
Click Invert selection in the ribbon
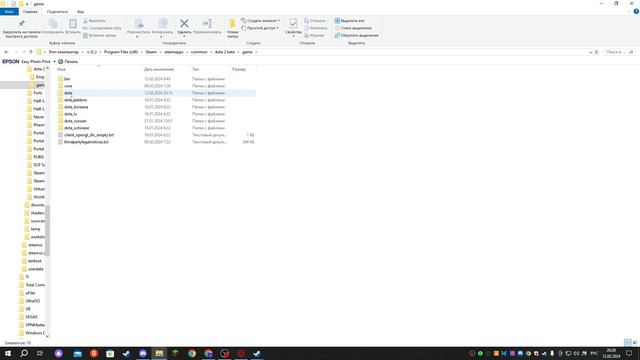pos(356,36)
